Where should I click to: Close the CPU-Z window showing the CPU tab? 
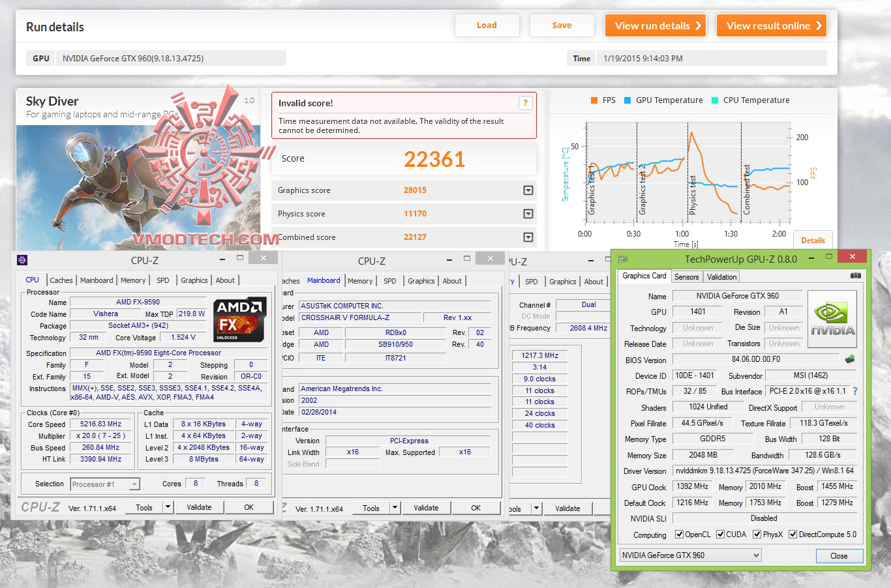(263, 258)
